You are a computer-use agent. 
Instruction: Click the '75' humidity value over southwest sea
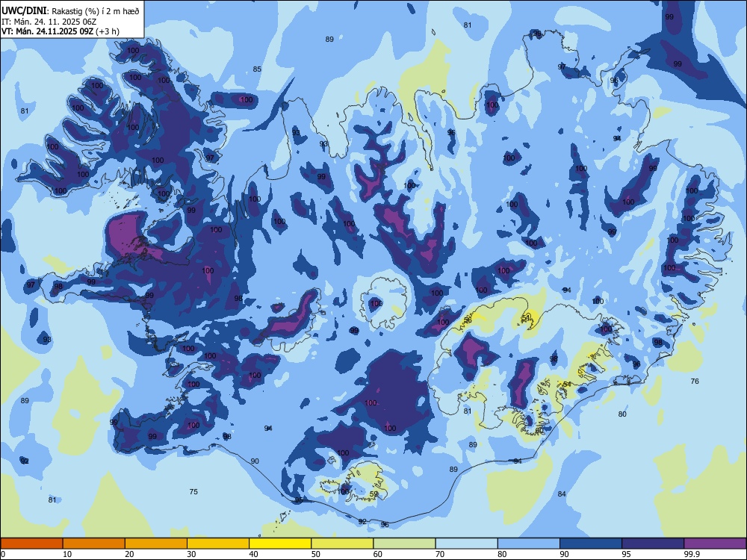(x=193, y=491)
